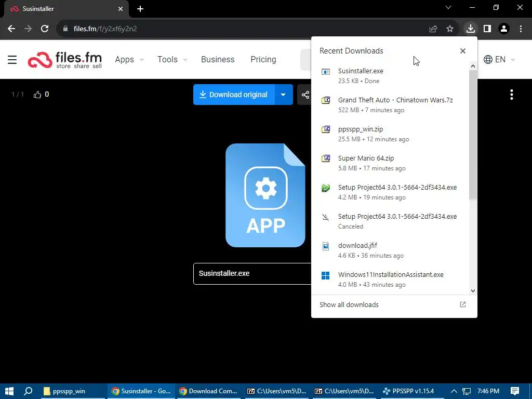Select the Susinstaller browser tab
Screen dimensions: 532x399
coord(66,9)
